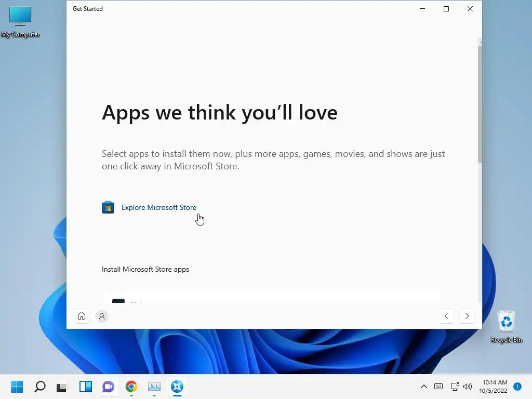Close the Get Started window

470,9
